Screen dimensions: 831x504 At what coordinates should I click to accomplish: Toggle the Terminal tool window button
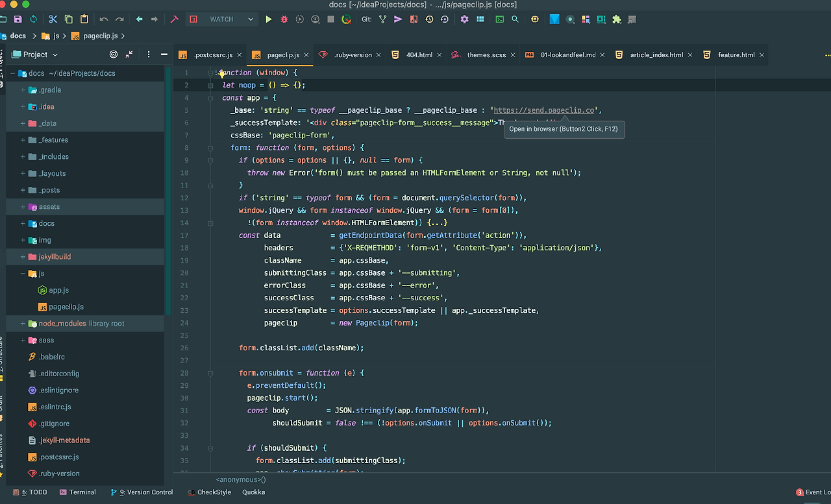pyautogui.click(x=77, y=492)
